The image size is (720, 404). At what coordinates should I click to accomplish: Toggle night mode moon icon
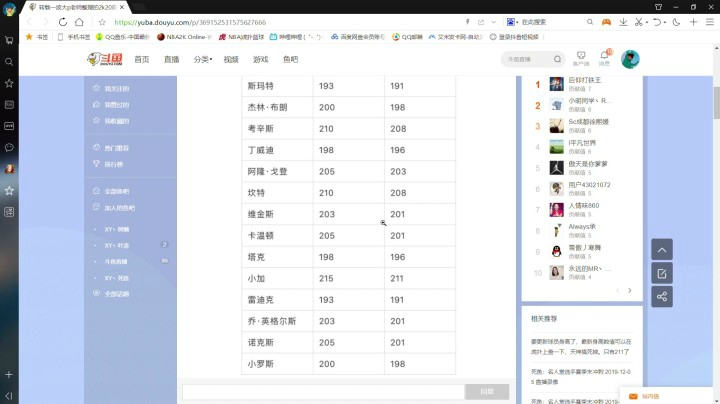[676, 22]
